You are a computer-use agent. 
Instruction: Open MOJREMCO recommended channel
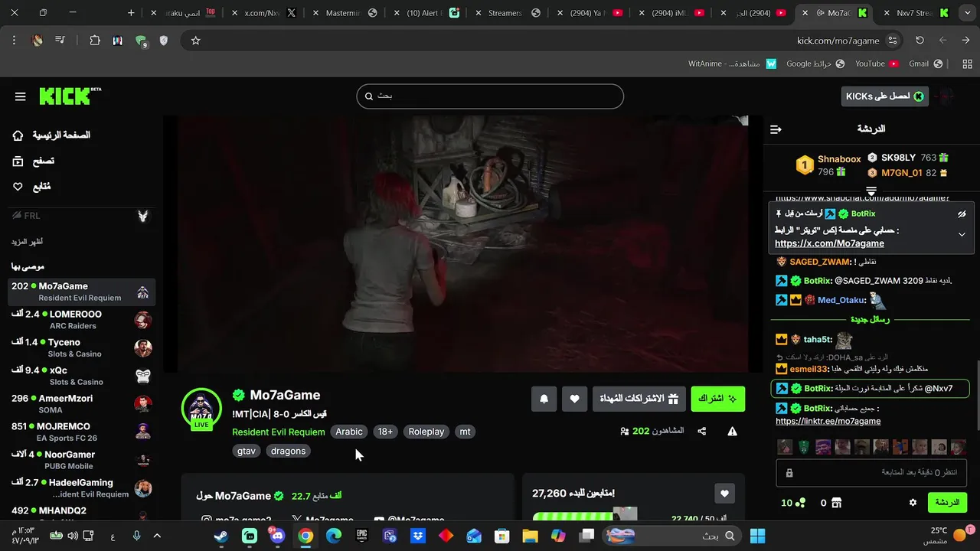(x=81, y=432)
